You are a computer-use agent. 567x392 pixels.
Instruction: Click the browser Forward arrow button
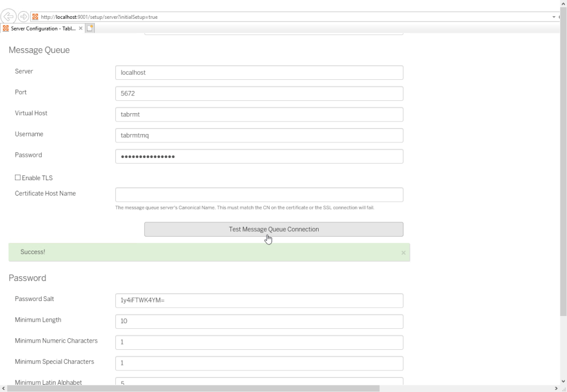click(x=24, y=17)
